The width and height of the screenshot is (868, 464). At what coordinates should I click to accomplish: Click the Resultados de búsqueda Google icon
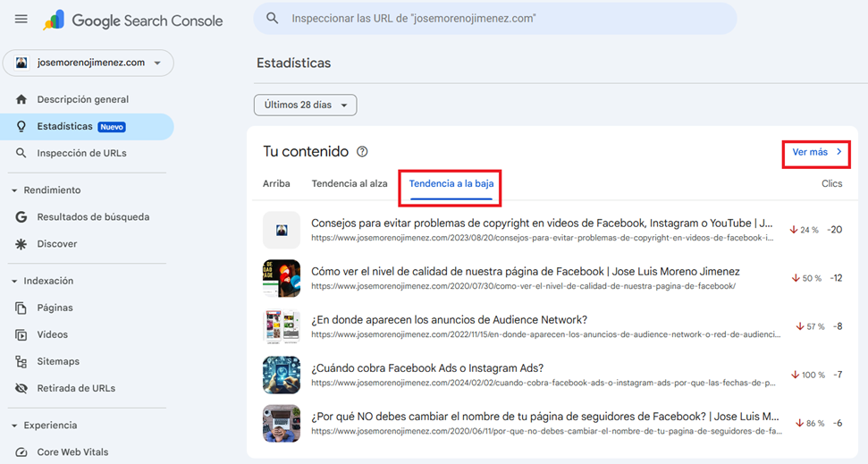coord(21,217)
